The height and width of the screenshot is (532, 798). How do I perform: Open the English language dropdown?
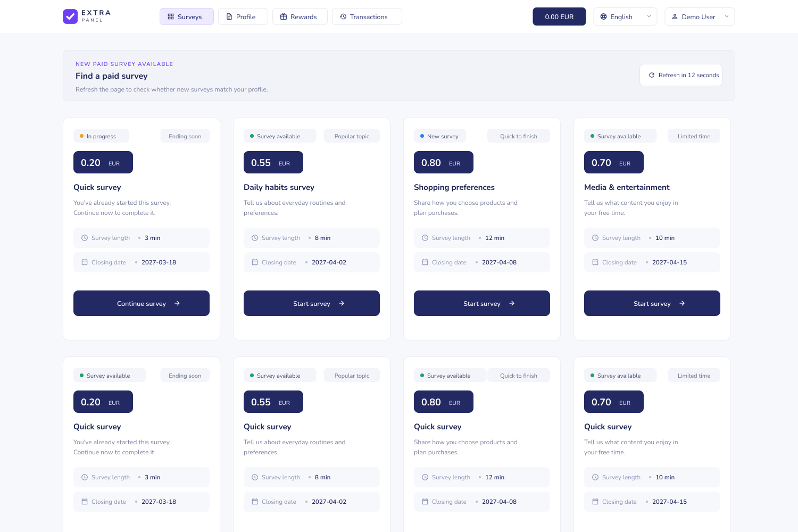point(625,16)
